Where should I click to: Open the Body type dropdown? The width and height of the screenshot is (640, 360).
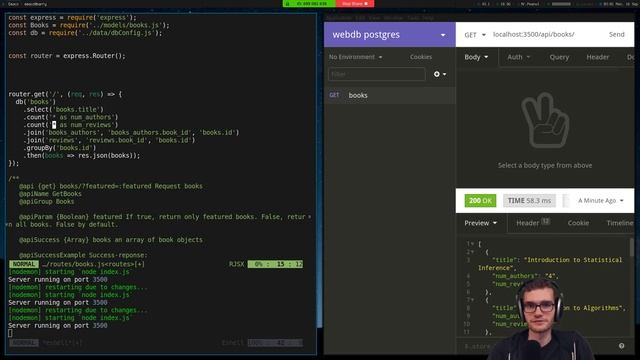point(476,57)
